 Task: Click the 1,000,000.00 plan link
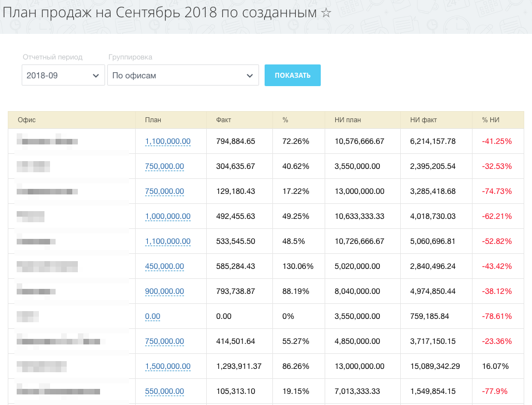[168, 217]
